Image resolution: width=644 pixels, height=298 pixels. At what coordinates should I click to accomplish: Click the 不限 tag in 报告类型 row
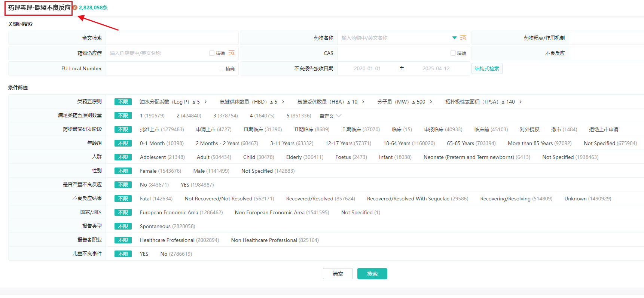[x=123, y=226]
